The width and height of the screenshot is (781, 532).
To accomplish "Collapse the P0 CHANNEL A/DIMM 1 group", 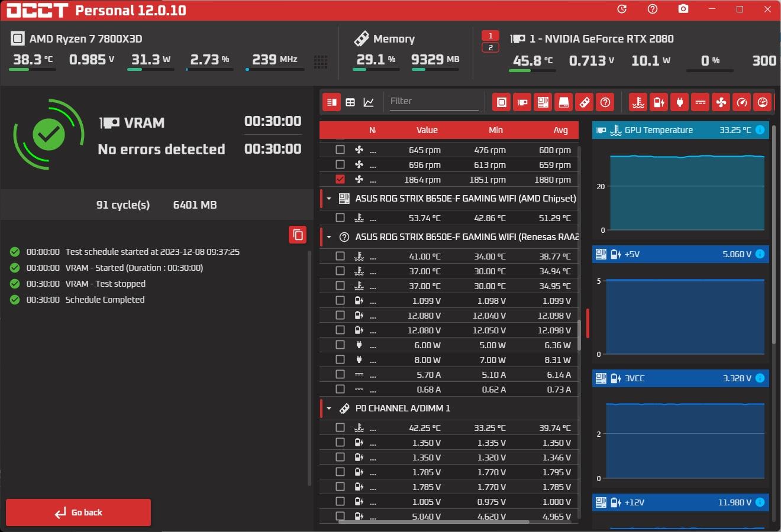I will 329,408.
